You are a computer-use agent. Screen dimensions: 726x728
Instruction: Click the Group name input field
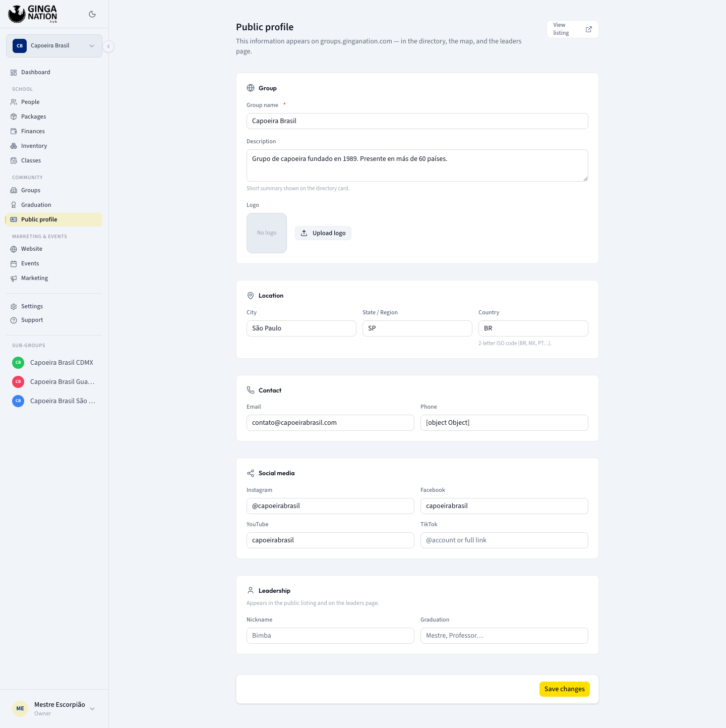pos(417,121)
